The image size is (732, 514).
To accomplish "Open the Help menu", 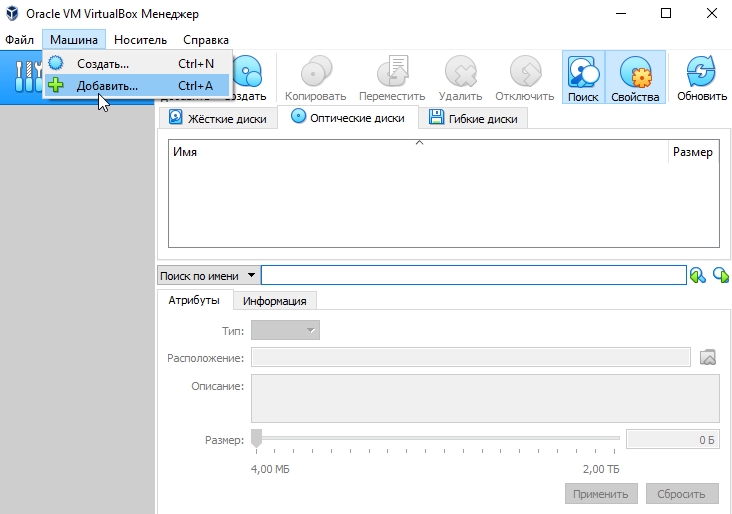I will [205, 40].
